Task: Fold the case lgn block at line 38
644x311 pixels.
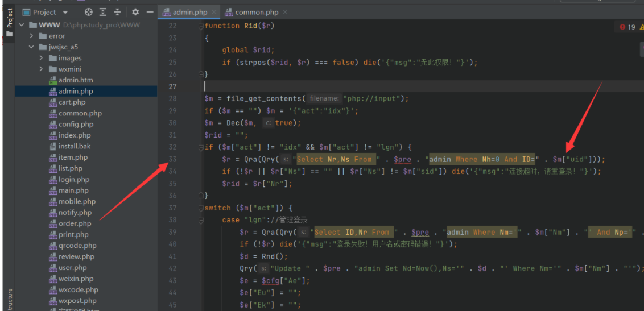Action: pos(201,220)
